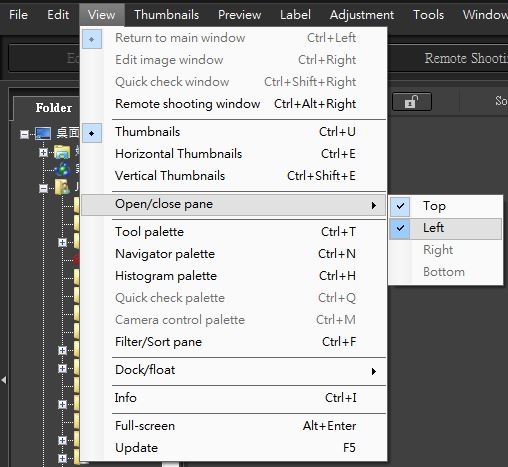
Task: Expand the libraries node in folder tree
Action: coord(43,153)
